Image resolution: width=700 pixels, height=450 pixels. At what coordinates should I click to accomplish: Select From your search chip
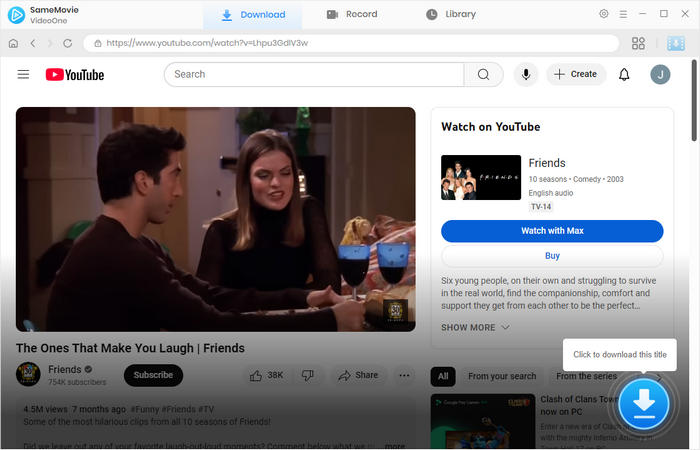502,376
